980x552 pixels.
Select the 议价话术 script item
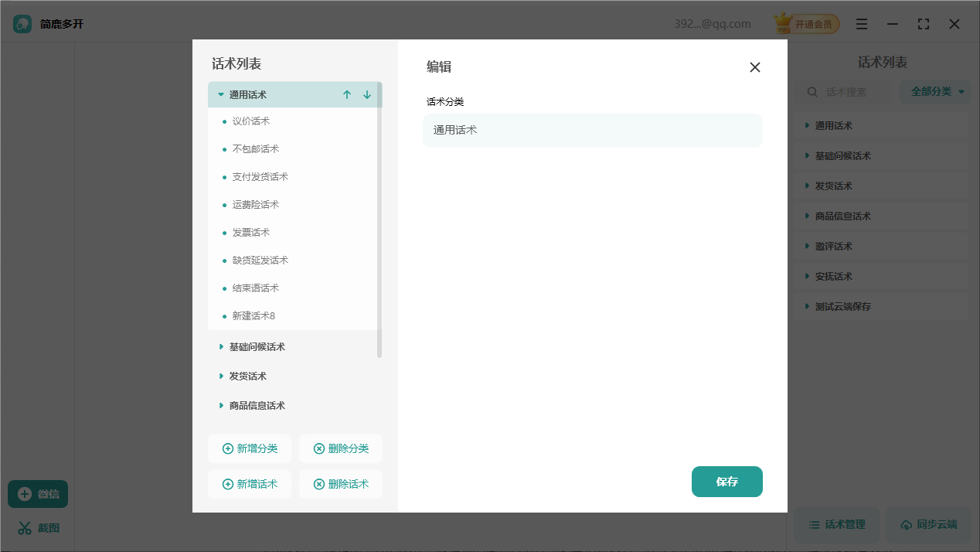(x=251, y=121)
